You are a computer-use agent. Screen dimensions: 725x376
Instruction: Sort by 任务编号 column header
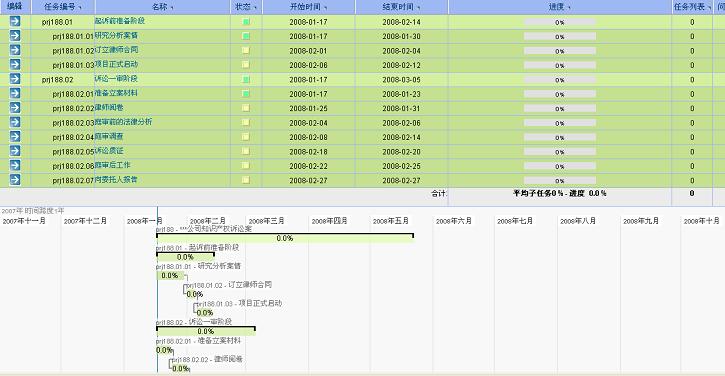pyautogui.click(x=63, y=6)
